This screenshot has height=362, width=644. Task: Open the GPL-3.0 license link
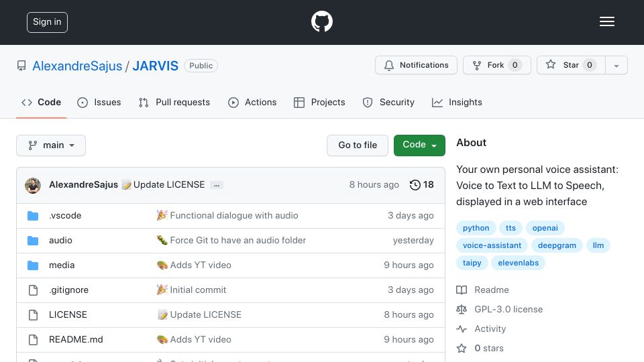click(x=508, y=309)
